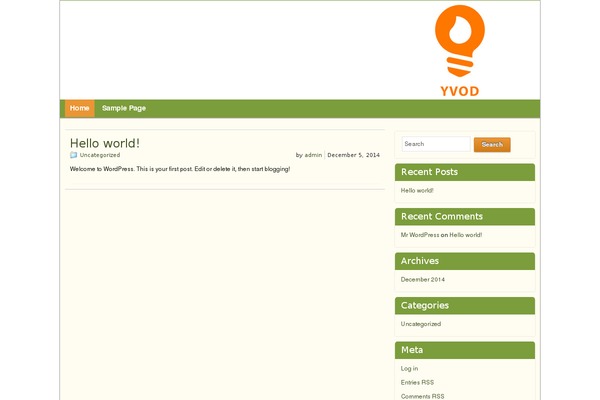600x400 pixels.
Task: Select Uncategorized in the Categories widget
Action: pyautogui.click(x=421, y=324)
